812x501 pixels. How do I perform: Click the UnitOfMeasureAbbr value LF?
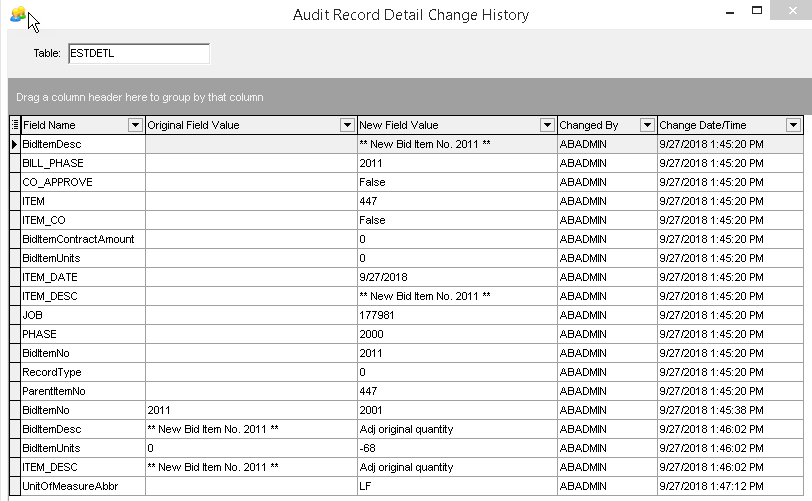click(x=457, y=486)
